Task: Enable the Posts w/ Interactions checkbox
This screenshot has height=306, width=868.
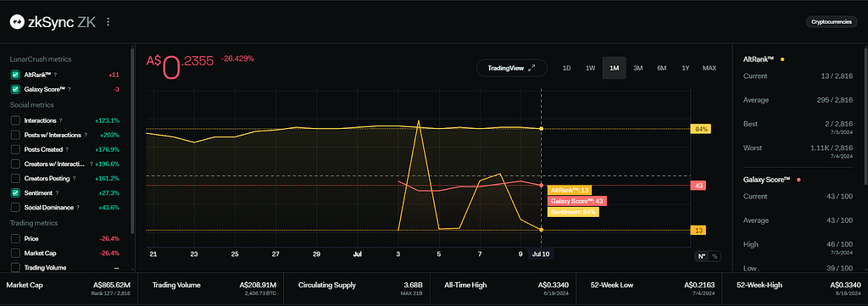Action: pos(15,135)
